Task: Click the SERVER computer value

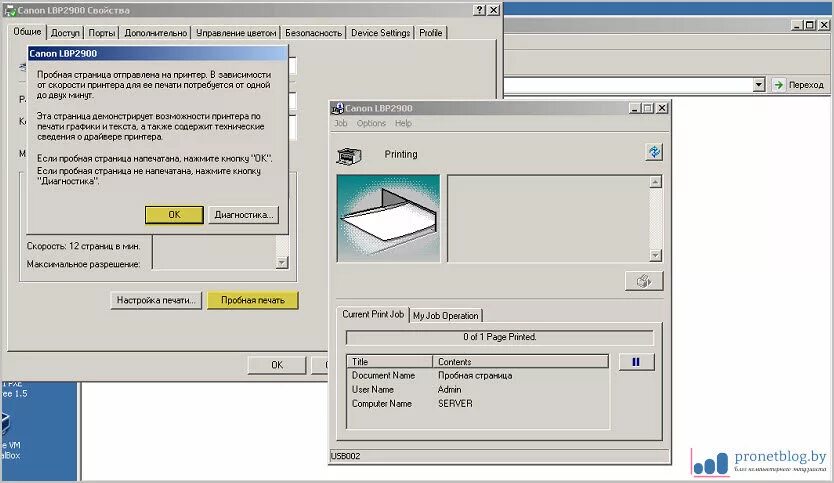Action: [455, 404]
